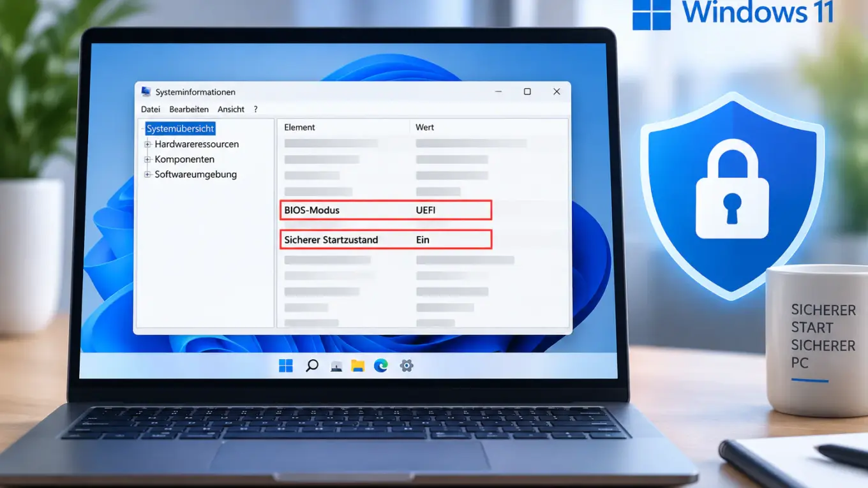The image size is (868, 488).
Task: Open the Datei menu
Action: click(151, 109)
